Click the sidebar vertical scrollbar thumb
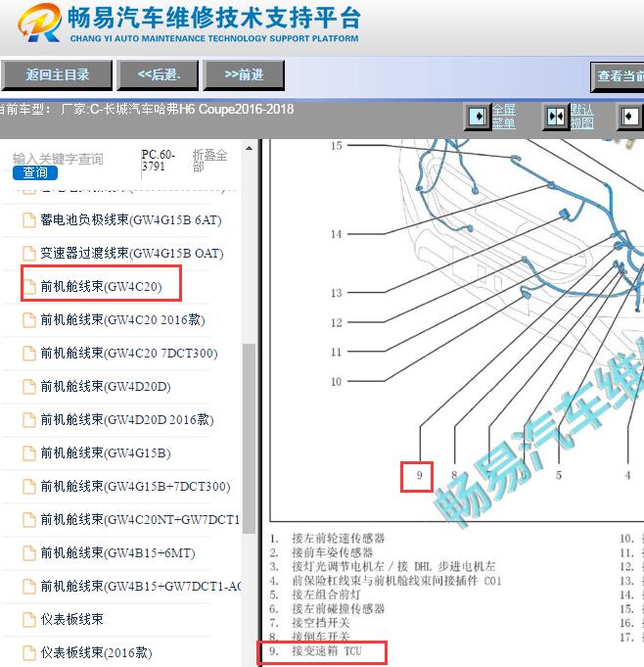 [250, 438]
